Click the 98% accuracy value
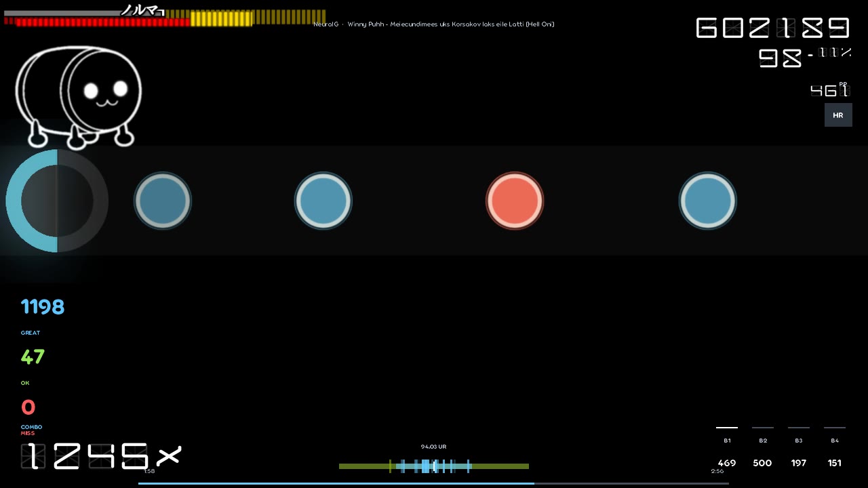Image resolution: width=868 pixels, height=488 pixels. [x=805, y=58]
